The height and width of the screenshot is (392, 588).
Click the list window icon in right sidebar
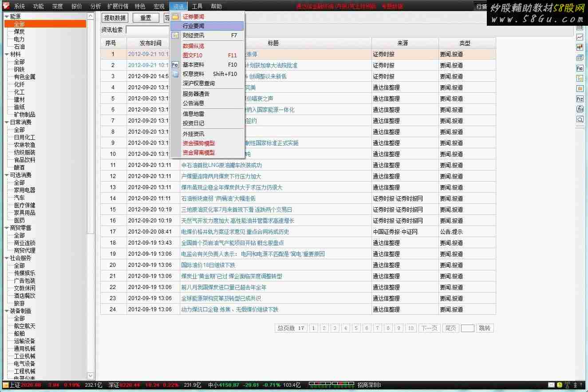click(580, 58)
